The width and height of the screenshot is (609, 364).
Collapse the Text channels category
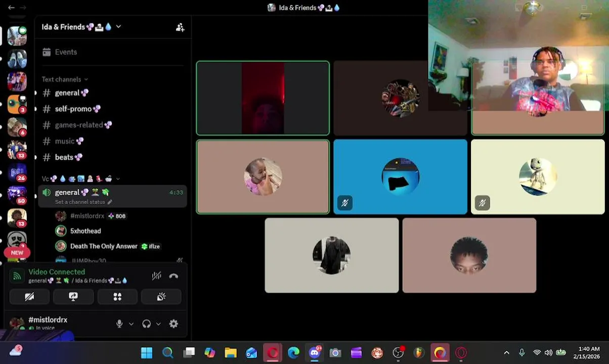65,79
